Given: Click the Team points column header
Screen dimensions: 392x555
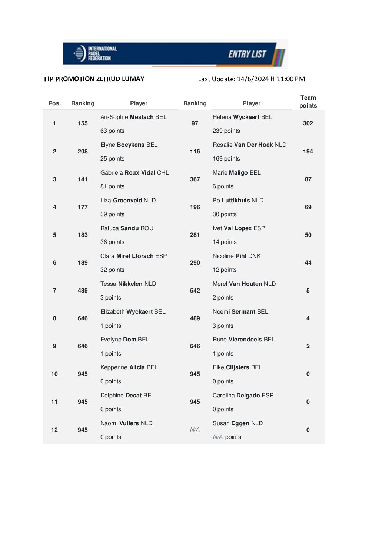Looking at the screenshot, I should click(x=308, y=102).
